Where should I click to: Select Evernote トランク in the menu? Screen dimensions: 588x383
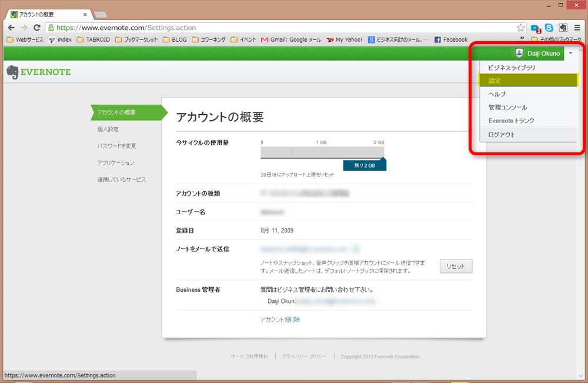coord(529,121)
